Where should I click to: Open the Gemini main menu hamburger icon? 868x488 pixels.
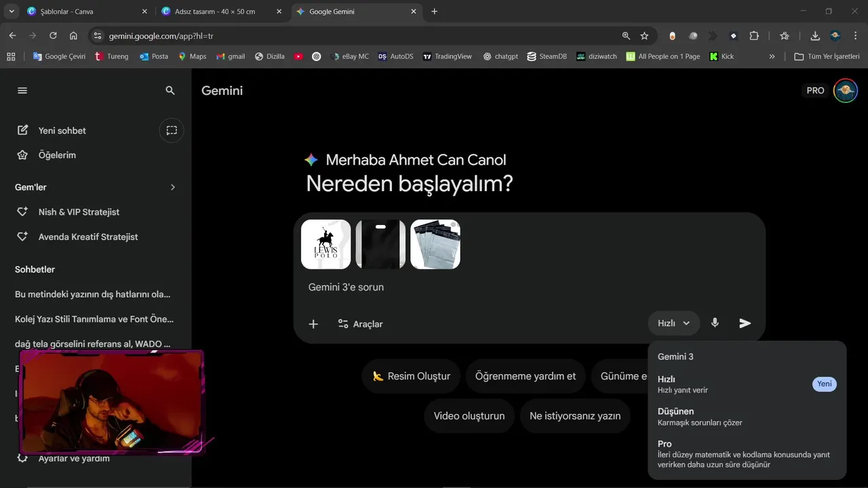(22, 90)
